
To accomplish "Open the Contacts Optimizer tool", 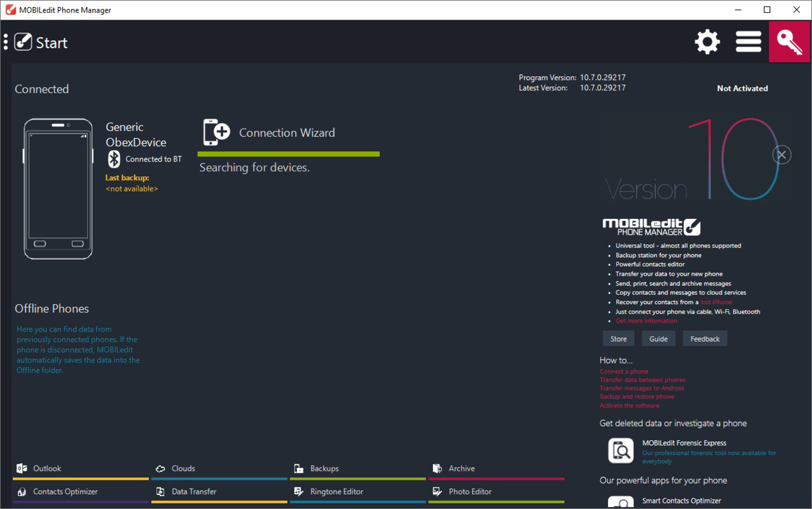I will 80,492.
